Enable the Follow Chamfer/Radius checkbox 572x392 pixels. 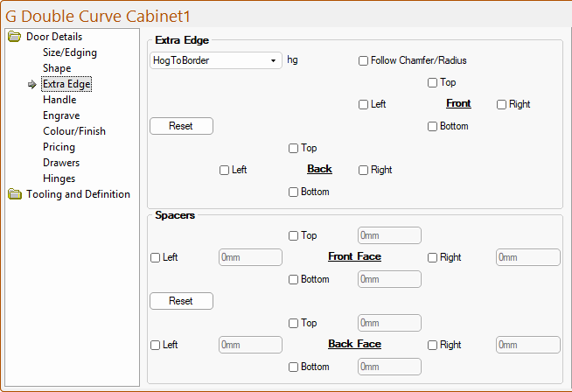(364, 60)
